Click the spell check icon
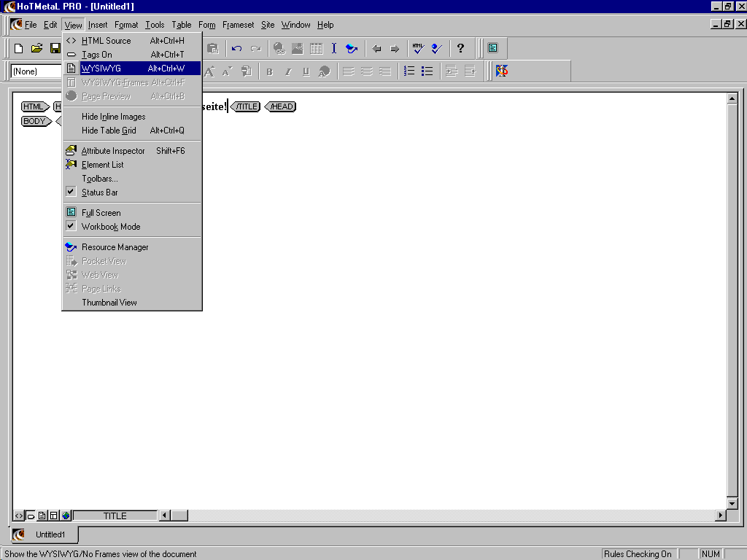 436,48
